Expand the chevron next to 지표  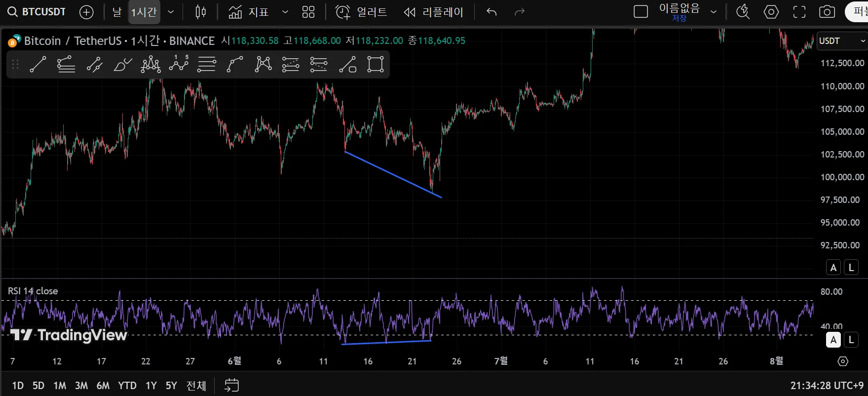click(285, 12)
